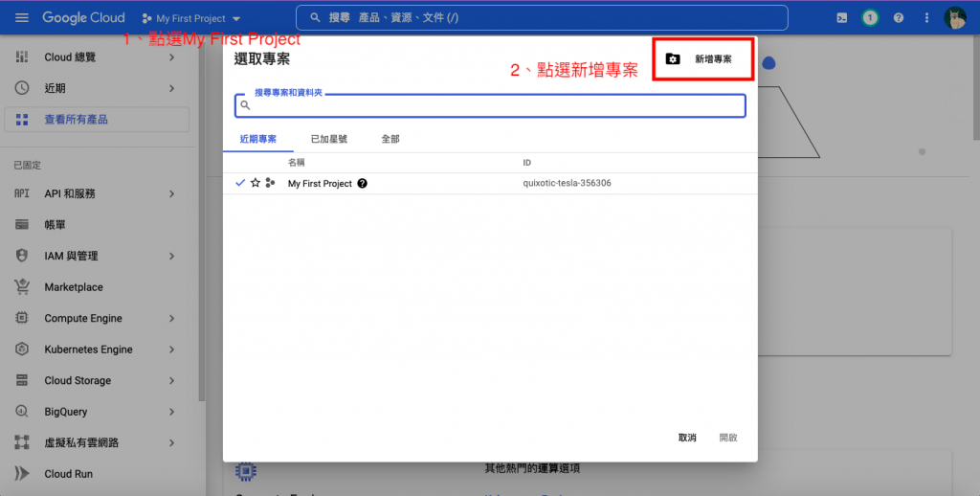Click the 取消 cancel button
The height and width of the screenshot is (496, 980).
pos(687,438)
